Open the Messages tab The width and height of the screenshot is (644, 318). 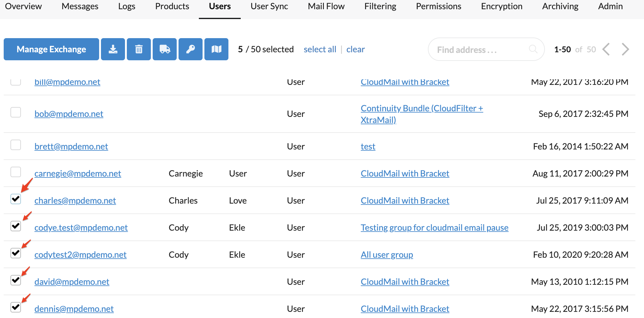80,6
